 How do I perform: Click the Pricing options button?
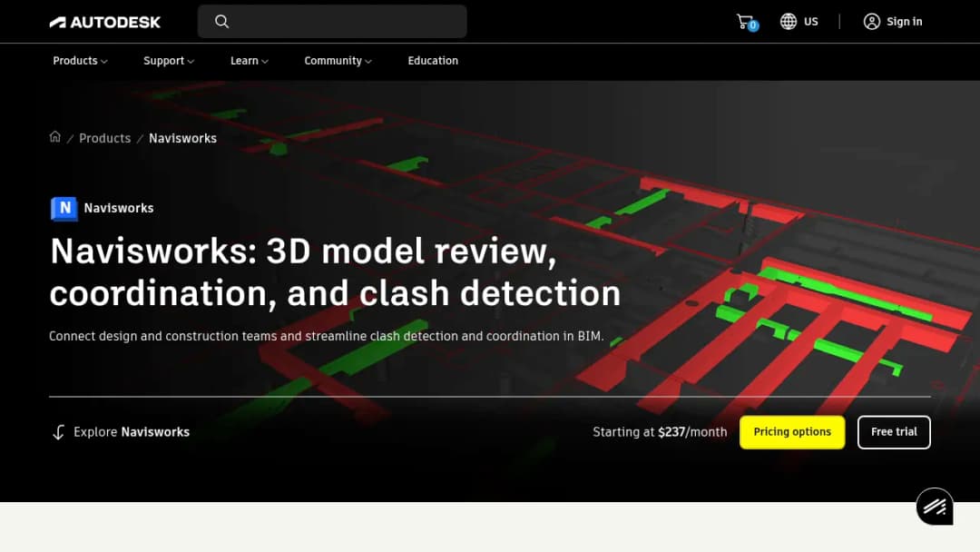click(792, 432)
